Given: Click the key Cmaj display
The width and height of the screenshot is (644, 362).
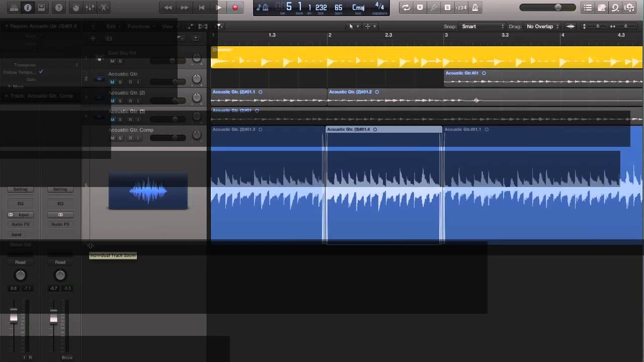Looking at the screenshot, I should click(x=358, y=7).
